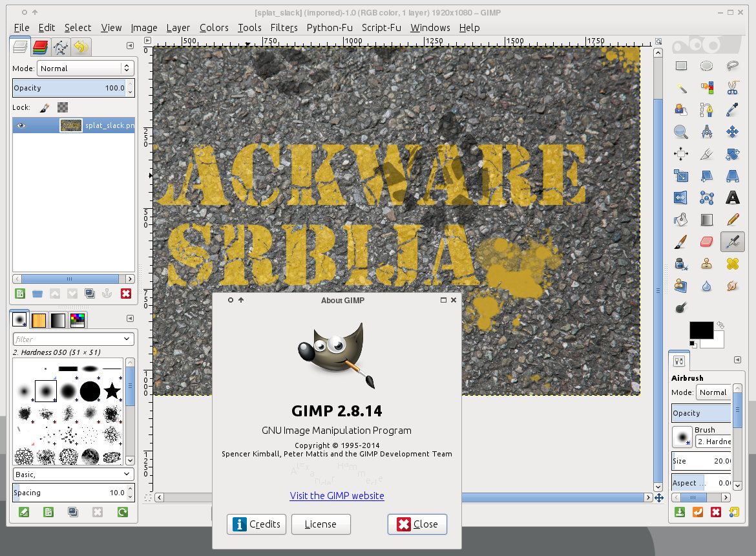
Task: Open the Airbrush Mode dropdown
Action: click(714, 392)
